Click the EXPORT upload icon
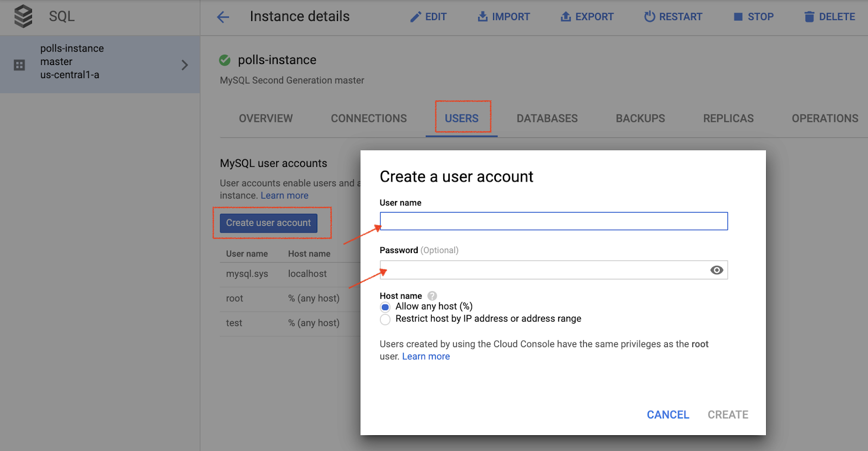Viewport: 868px width, 451px height. pos(565,17)
